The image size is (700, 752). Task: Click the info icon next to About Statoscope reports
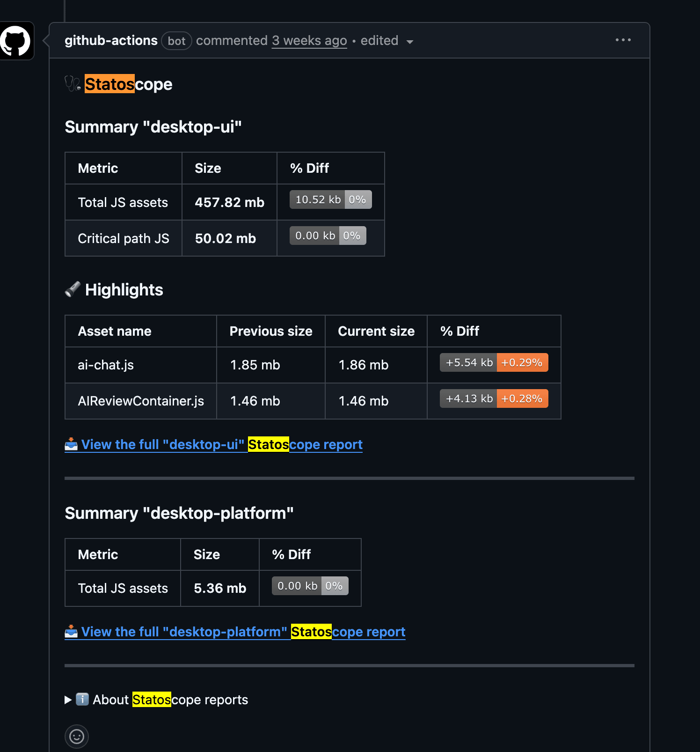[x=82, y=699]
